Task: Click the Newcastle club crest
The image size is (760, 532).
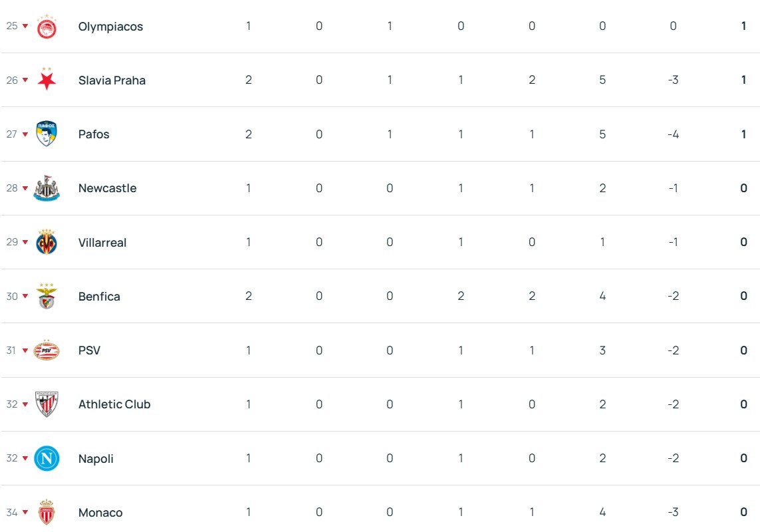Action: 47,188
